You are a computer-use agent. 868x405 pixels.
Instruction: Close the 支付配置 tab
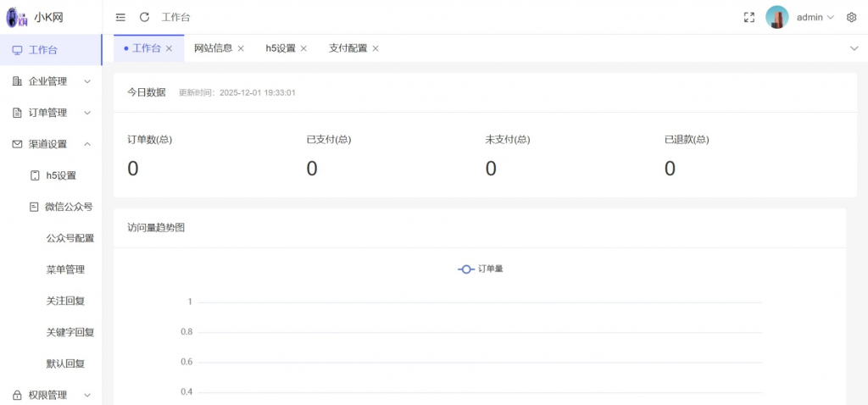pyautogui.click(x=376, y=48)
